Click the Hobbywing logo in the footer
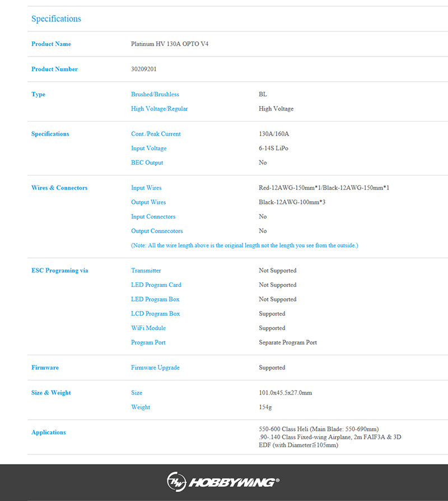 (x=223, y=482)
